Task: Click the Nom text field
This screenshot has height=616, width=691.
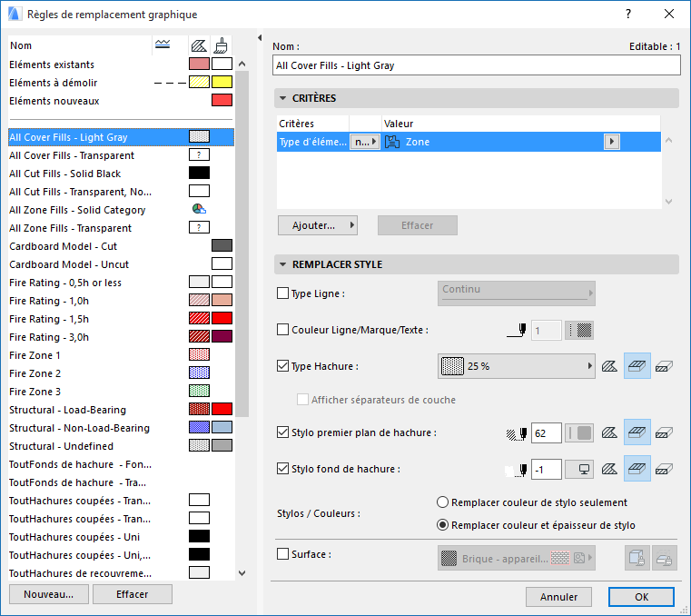Action: 477,65
